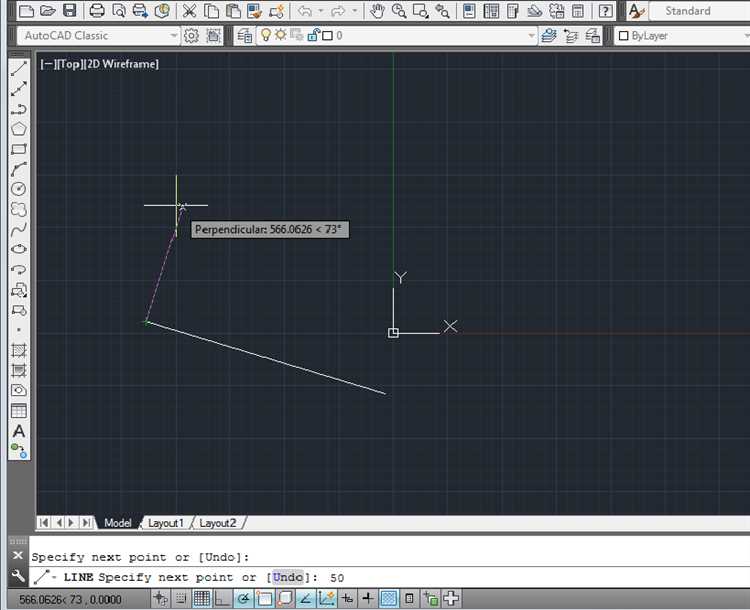
Task: Select the Ellipse Arc tool
Action: tap(19, 269)
